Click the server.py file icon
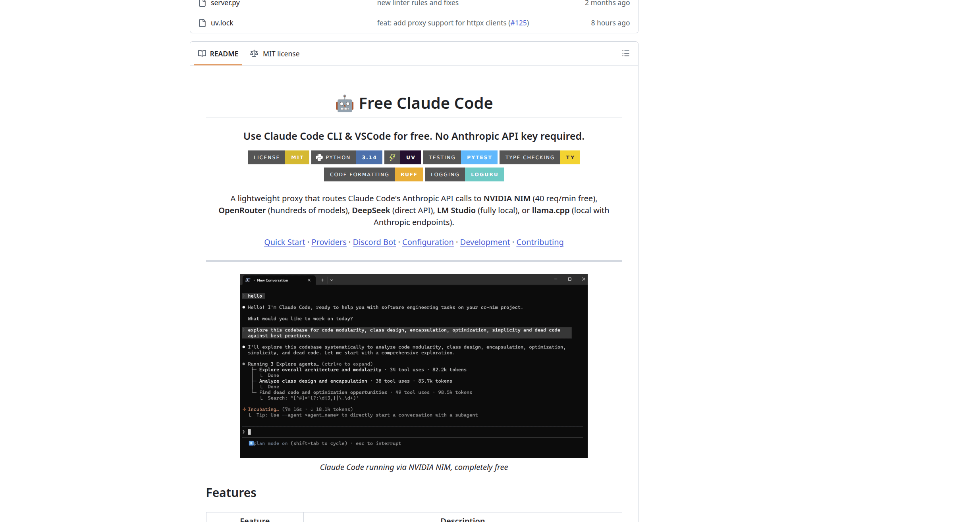The width and height of the screenshot is (980, 522). coord(203,3)
